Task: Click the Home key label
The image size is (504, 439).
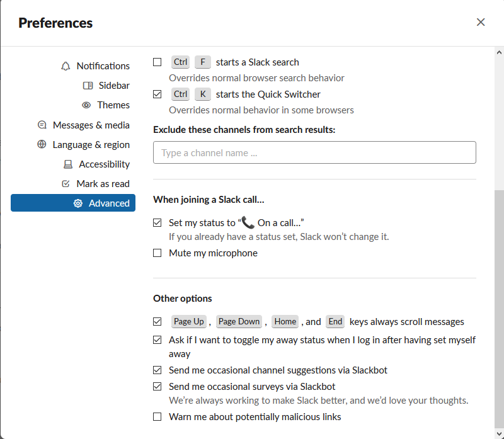Action: pyautogui.click(x=285, y=321)
